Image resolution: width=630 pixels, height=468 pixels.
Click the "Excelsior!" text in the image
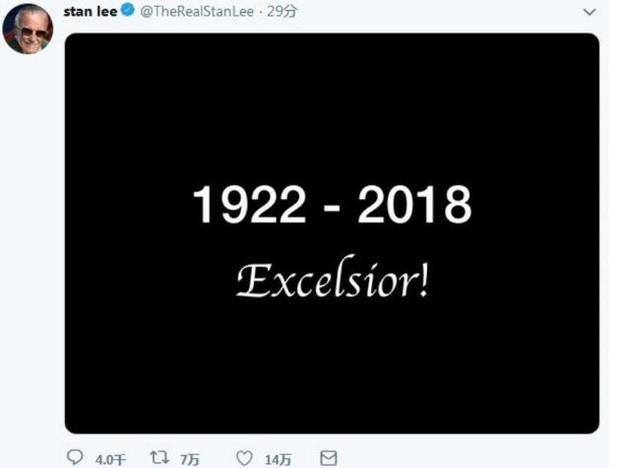pyautogui.click(x=332, y=281)
